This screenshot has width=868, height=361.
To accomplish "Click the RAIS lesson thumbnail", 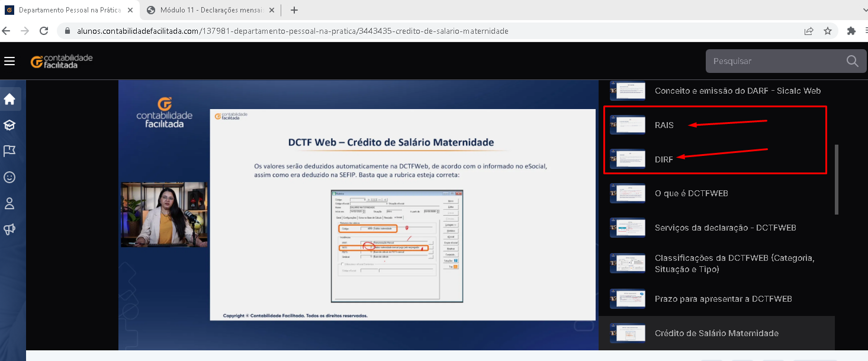I will (628, 125).
